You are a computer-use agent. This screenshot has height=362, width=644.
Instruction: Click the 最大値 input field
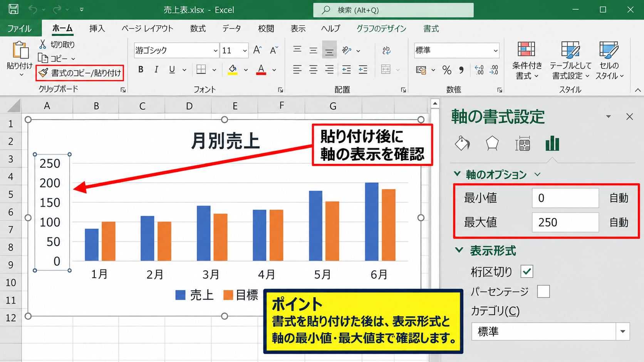tap(565, 222)
